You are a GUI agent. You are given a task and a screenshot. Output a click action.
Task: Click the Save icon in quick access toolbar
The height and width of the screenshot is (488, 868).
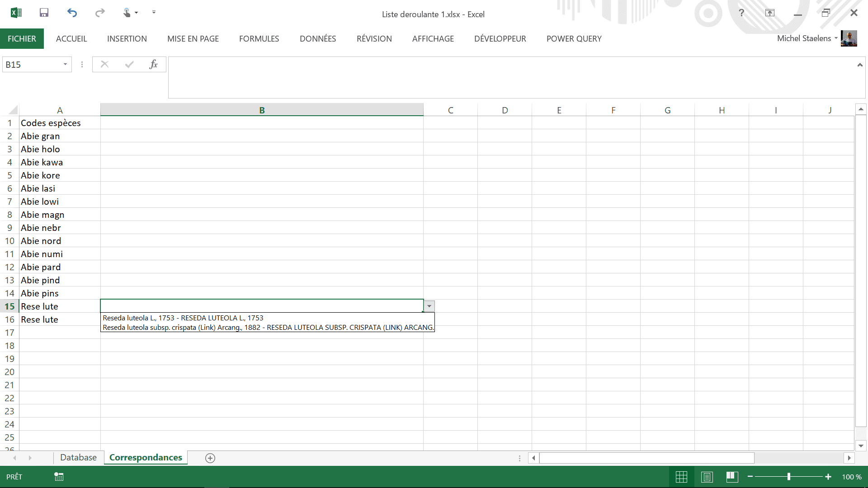click(44, 13)
